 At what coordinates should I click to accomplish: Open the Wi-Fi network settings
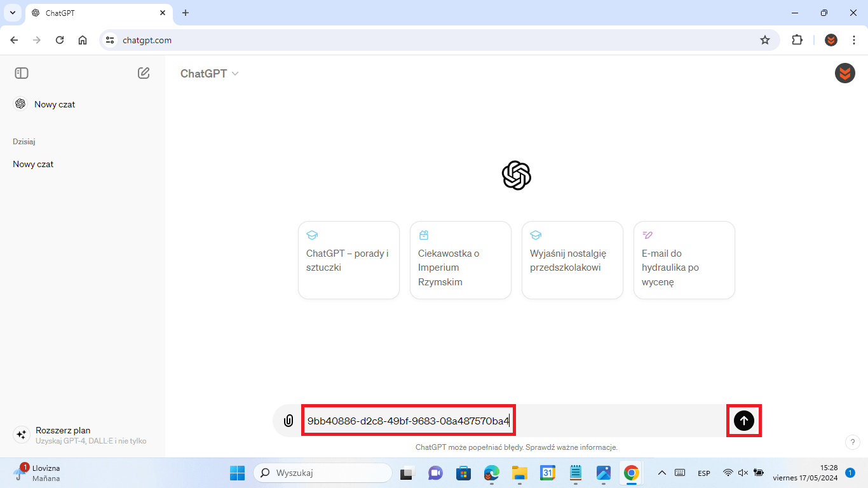728,473
